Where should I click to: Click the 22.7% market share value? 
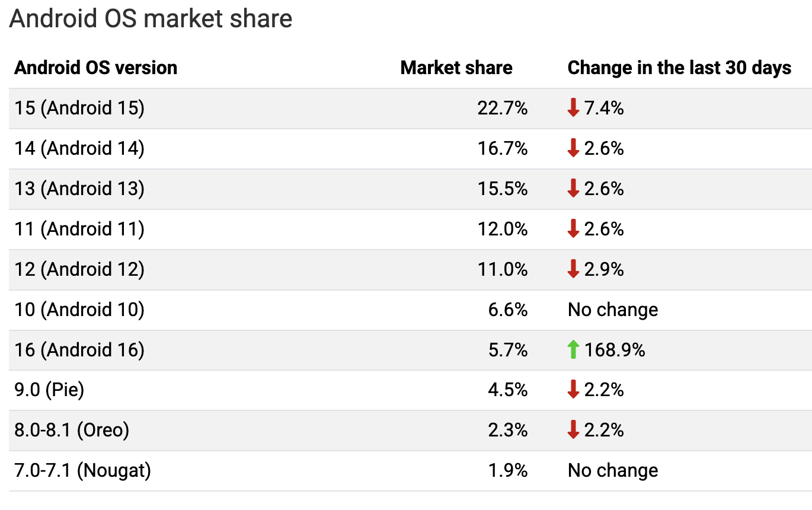tap(502, 108)
